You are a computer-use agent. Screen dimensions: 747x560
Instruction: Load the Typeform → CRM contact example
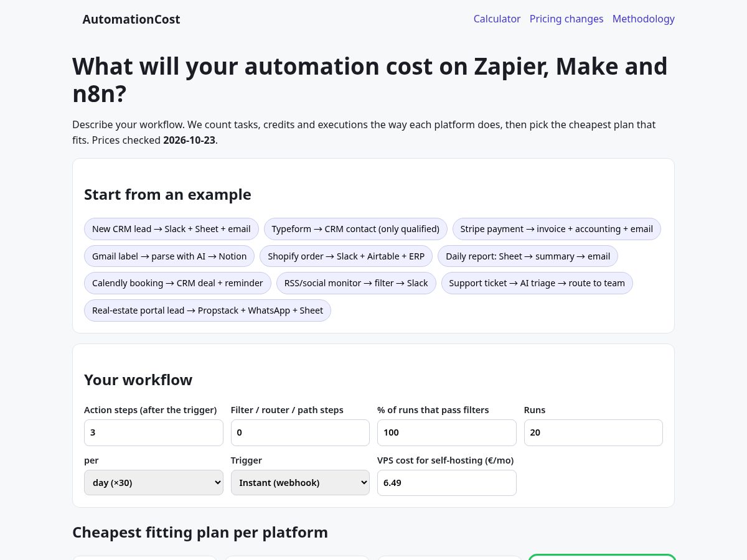pos(355,229)
